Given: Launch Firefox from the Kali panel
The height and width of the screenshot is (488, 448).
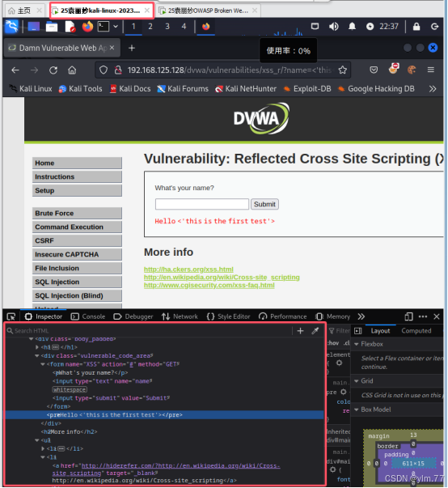Looking at the screenshot, I should click(x=87, y=27).
